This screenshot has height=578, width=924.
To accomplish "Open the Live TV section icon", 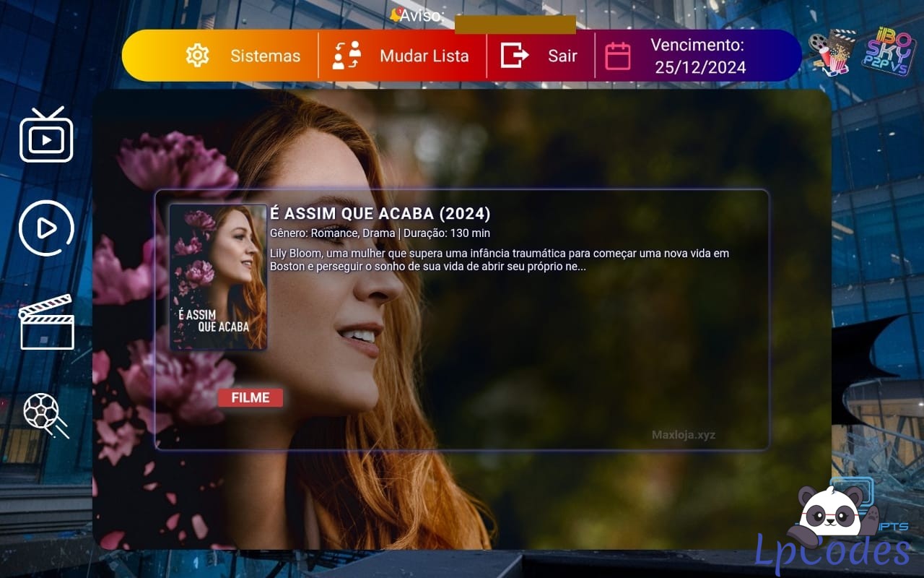I will pos(46,135).
